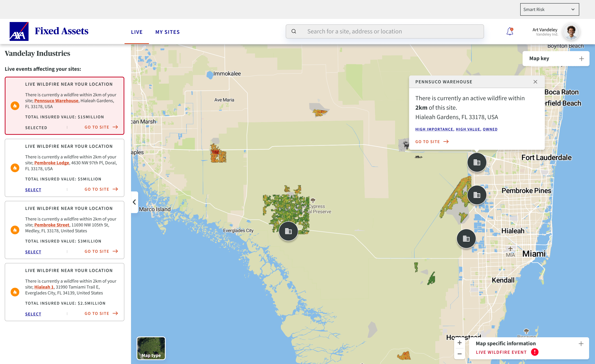The image size is (595, 364).
Task: Select the Pembroke Lodge card
Action: pos(33,190)
